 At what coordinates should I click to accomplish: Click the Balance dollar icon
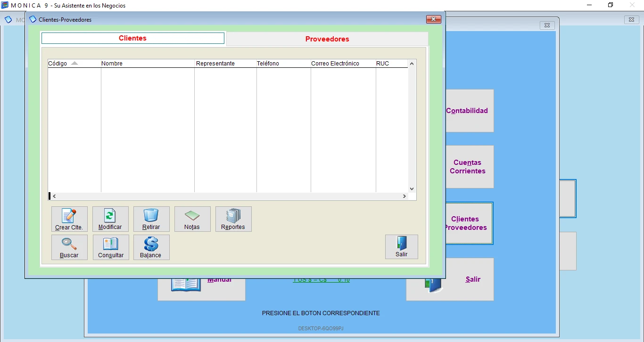(x=151, y=247)
